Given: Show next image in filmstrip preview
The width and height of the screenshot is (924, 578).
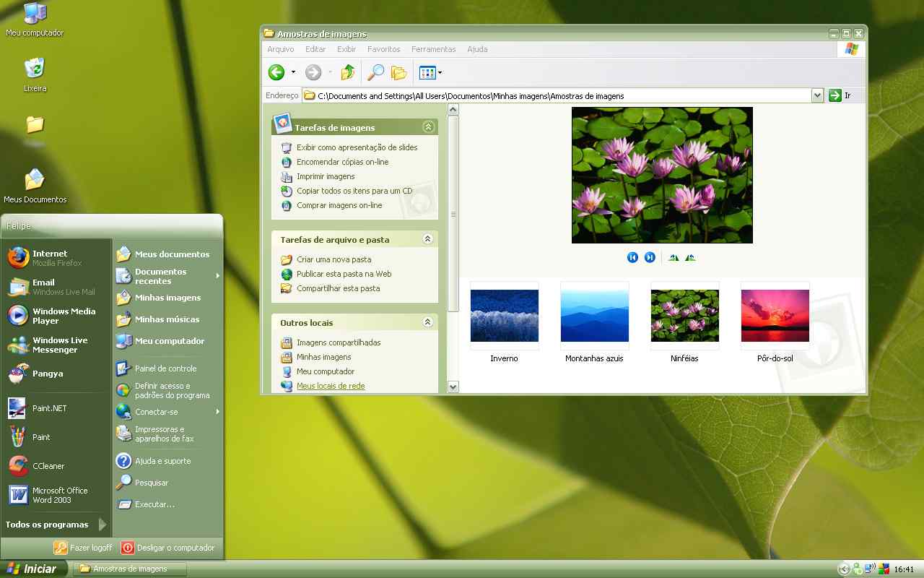Looking at the screenshot, I should pos(650,257).
